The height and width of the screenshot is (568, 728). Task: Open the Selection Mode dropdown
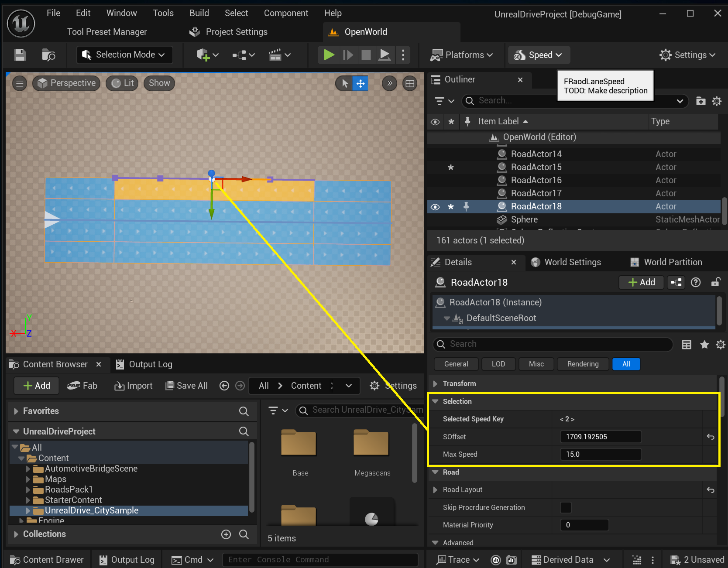coord(124,55)
